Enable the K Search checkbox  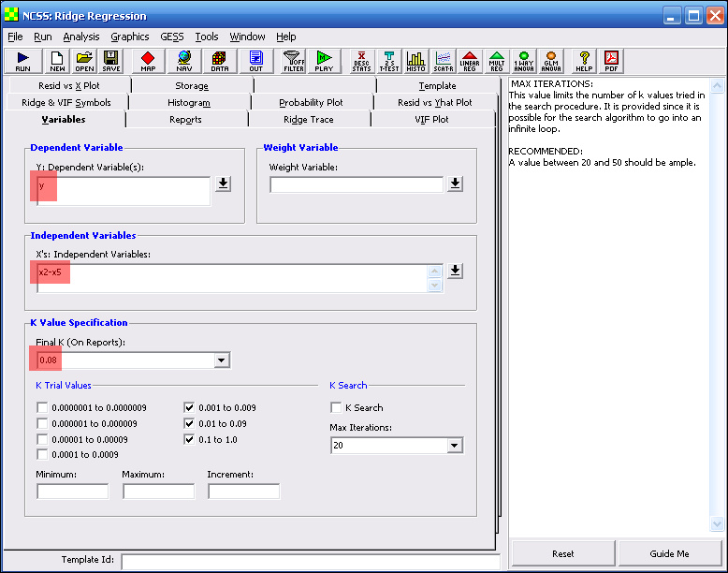(x=336, y=408)
